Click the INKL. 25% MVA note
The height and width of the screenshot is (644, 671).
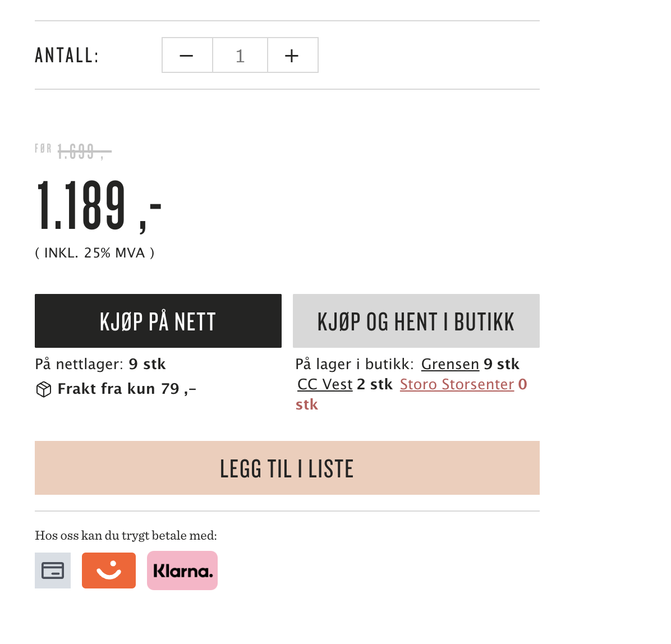click(x=95, y=253)
